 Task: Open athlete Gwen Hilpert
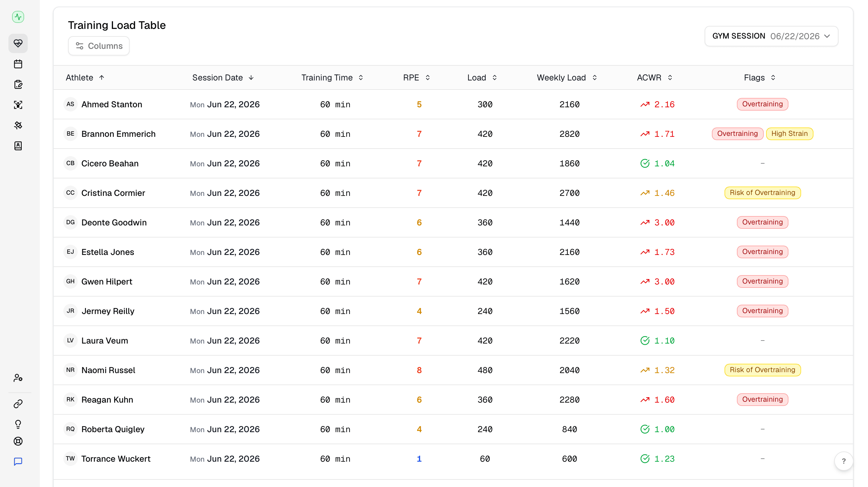[x=107, y=281]
